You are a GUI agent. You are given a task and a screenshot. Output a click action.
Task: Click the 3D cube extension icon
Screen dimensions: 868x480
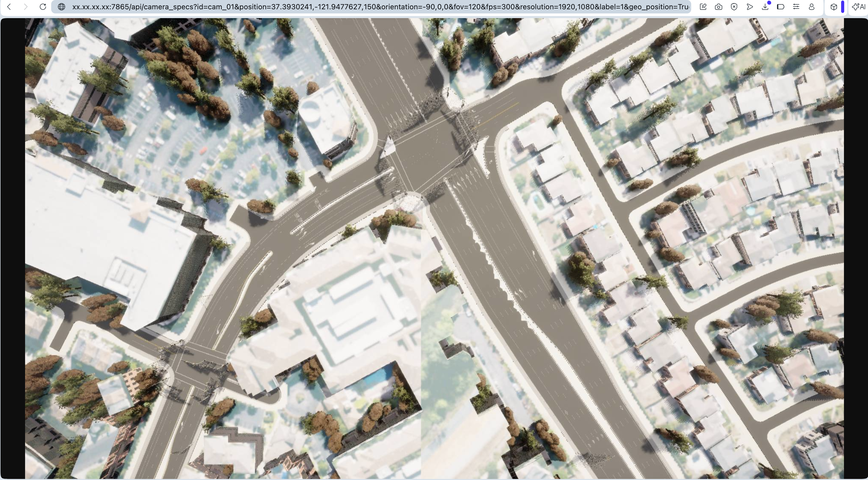(x=834, y=7)
